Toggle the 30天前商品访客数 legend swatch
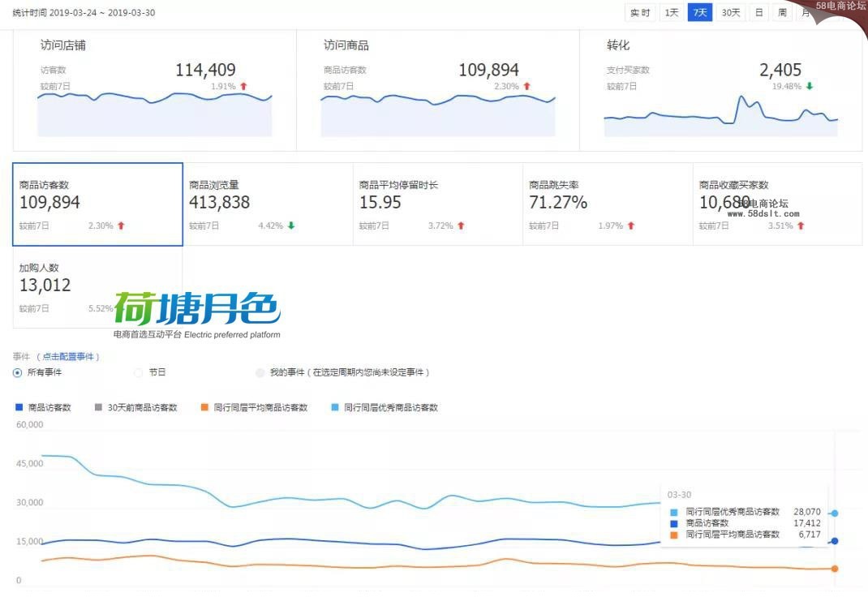868x610 pixels. tap(98, 407)
